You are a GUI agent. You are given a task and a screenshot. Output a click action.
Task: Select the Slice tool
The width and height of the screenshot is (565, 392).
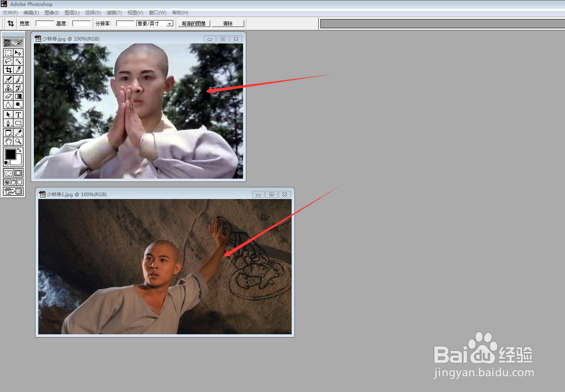coord(18,70)
